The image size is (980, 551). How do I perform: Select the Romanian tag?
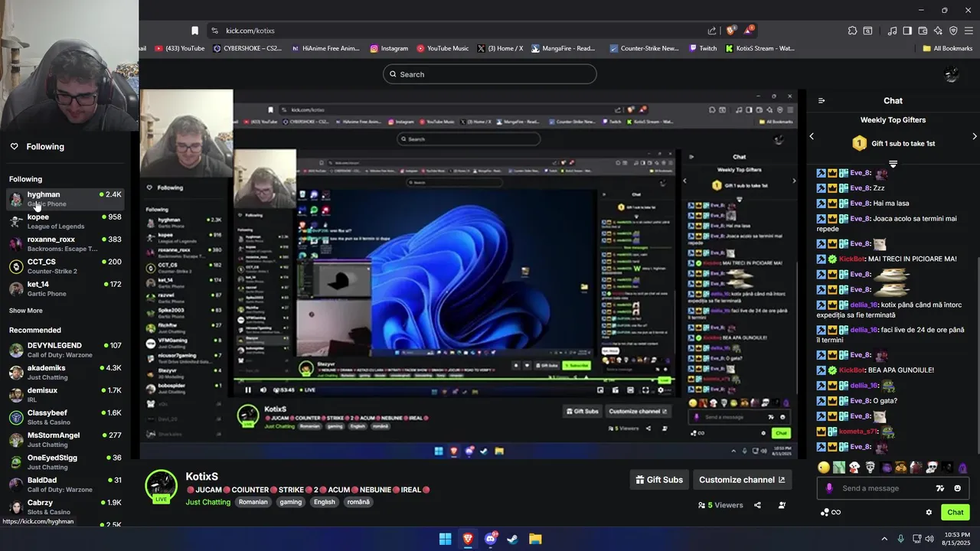click(x=253, y=502)
